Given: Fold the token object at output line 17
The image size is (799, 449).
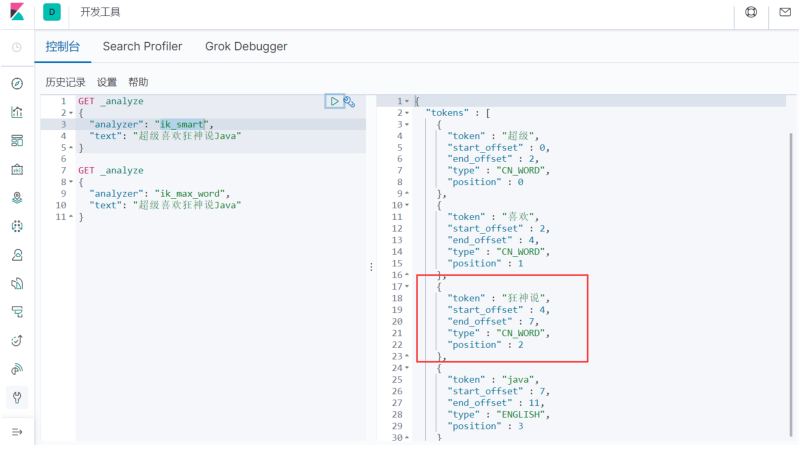Looking at the screenshot, I should 407,286.
